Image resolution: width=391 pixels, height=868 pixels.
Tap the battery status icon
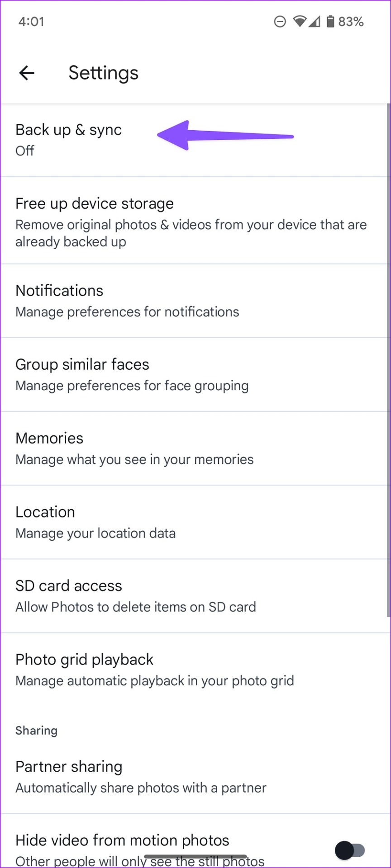coord(331,21)
